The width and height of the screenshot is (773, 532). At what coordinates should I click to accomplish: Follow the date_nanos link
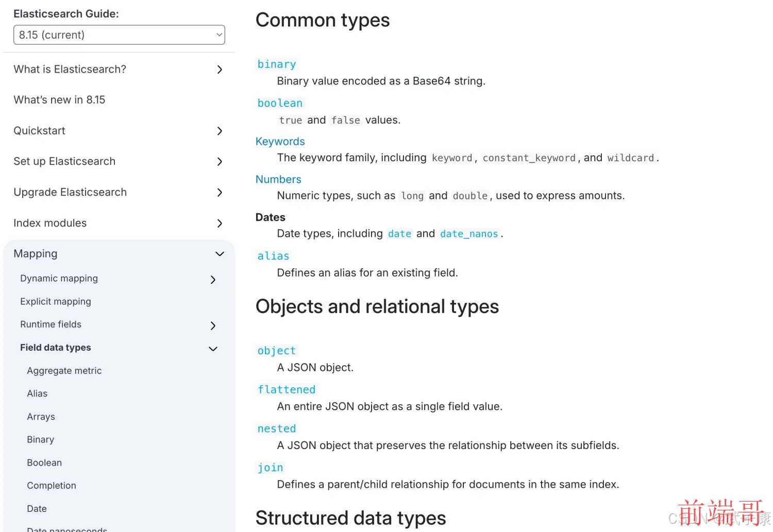pyautogui.click(x=469, y=234)
